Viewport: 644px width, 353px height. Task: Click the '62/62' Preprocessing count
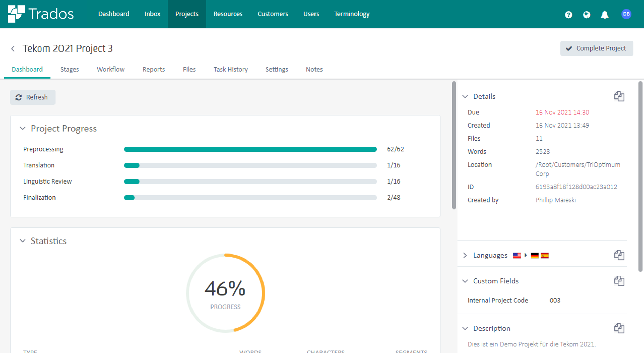coord(395,149)
